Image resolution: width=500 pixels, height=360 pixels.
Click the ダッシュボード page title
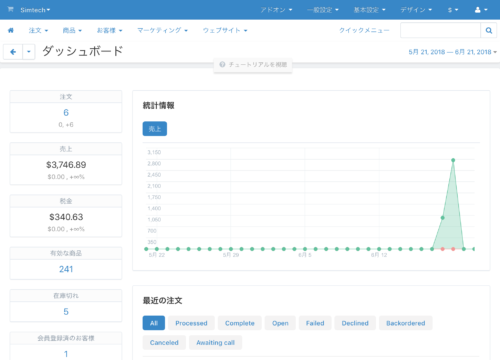pyautogui.click(x=83, y=51)
